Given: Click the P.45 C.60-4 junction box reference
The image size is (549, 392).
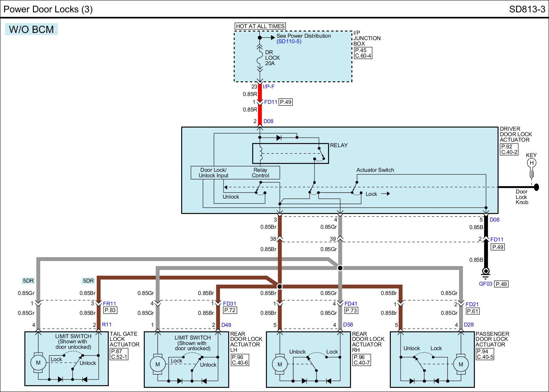Looking at the screenshot, I should point(363,53).
